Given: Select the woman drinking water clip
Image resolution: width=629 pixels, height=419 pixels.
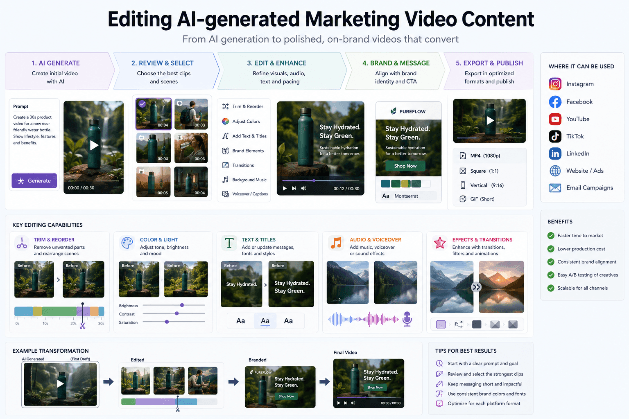Looking at the screenshot, I should click(x=191, y=148).
